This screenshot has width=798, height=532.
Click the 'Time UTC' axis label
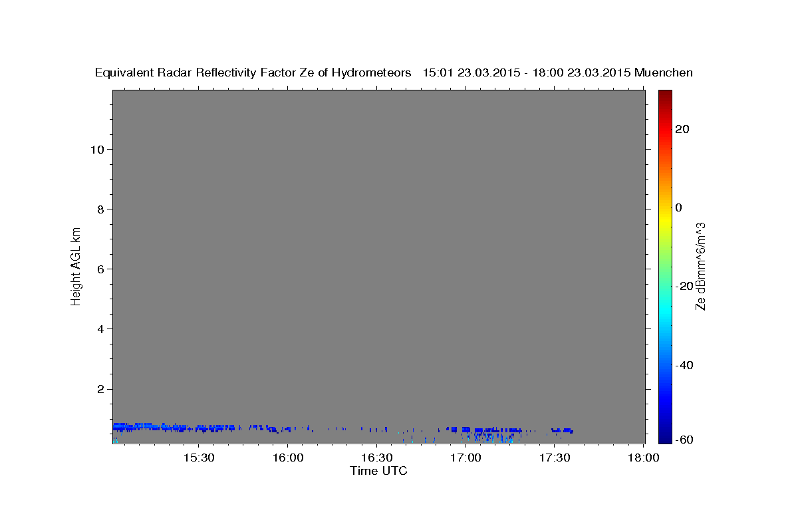378,471
